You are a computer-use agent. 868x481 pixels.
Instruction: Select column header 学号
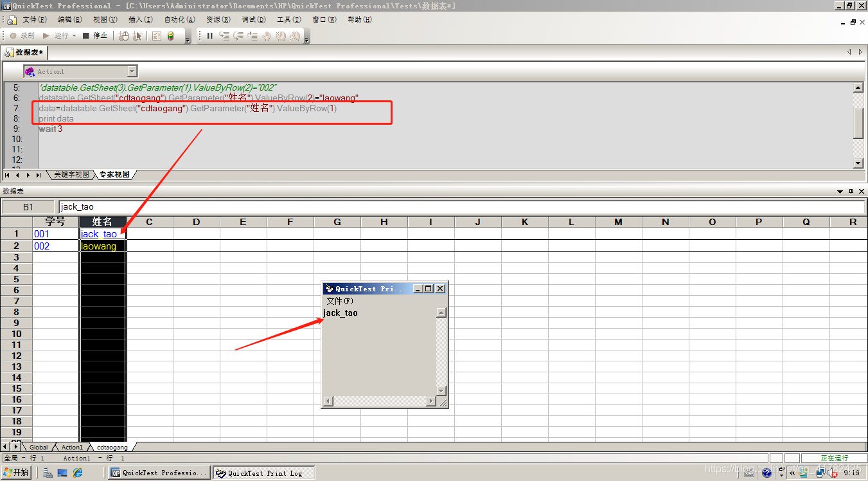(x=56, y=222)
